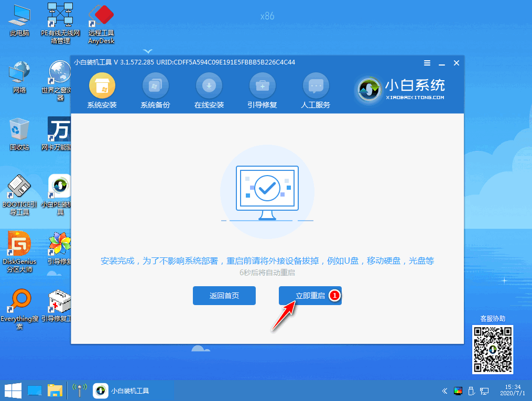Open the hamburger menu on the title bar

pyautogui.click(x=427, y=62)
